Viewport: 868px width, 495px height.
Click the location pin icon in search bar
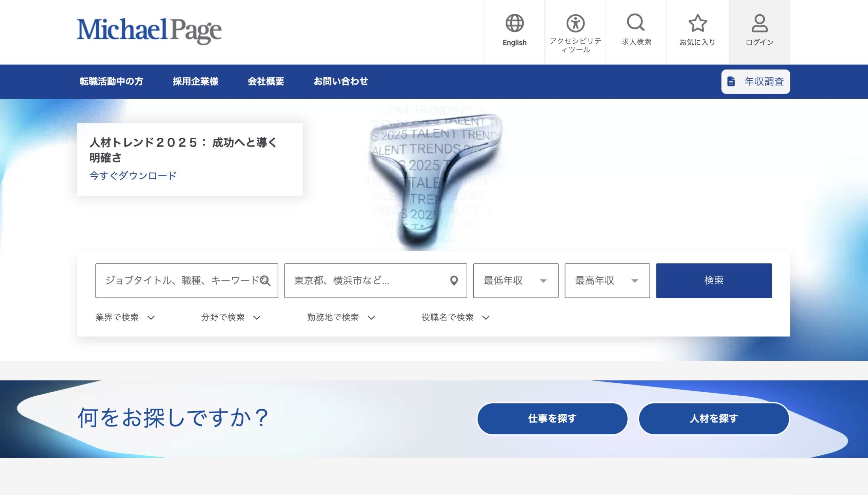click(455, 280)
